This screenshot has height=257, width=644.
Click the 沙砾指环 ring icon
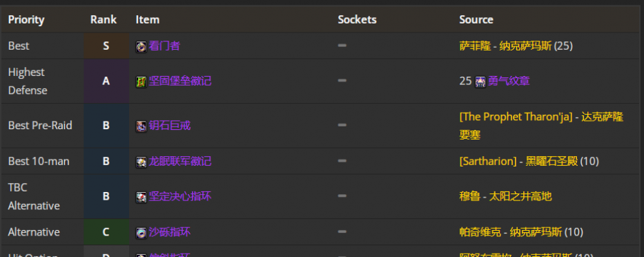pyautogui.click(x=142, y=233)
